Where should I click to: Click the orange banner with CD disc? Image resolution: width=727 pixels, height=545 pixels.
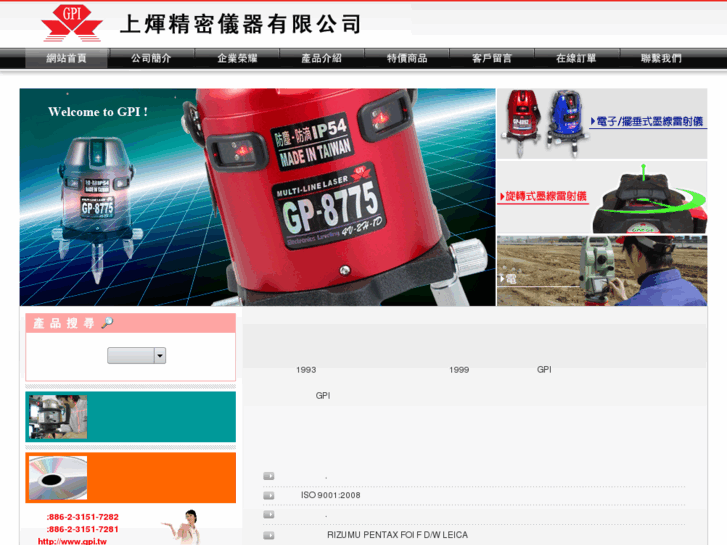coord(130,478)
